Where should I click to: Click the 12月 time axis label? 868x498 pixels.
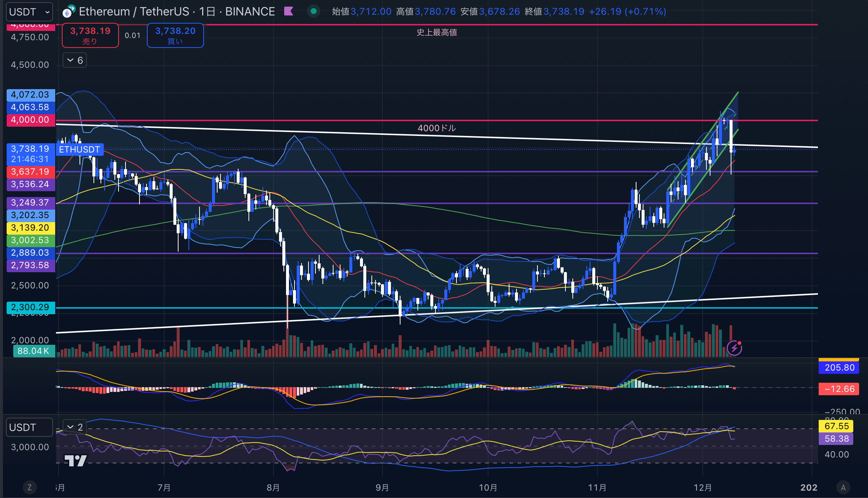pyautogui.click(x=703, y=488)
